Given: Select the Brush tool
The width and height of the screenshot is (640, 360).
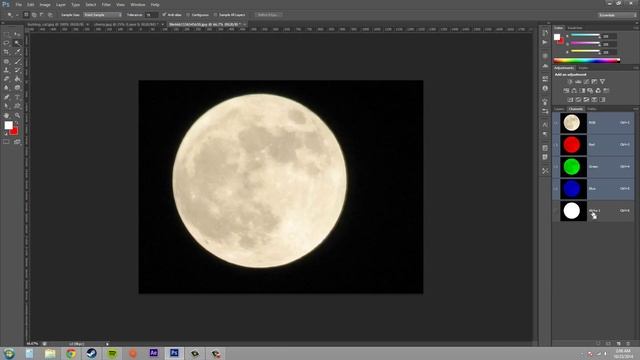Looking at the screenshot, I should 17,61.
